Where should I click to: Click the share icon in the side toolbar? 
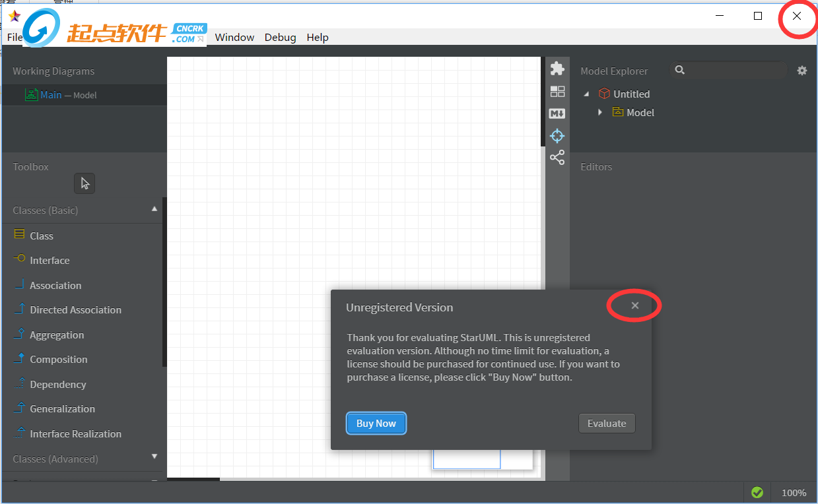[557, 158]
